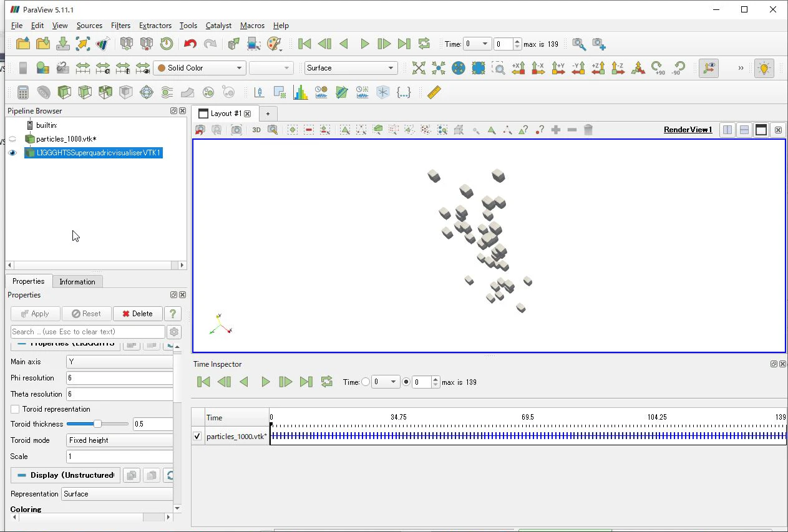Click the Open file folder icon
The width and height of the screenshot is (788, 532).
click(x=23, y=44)
